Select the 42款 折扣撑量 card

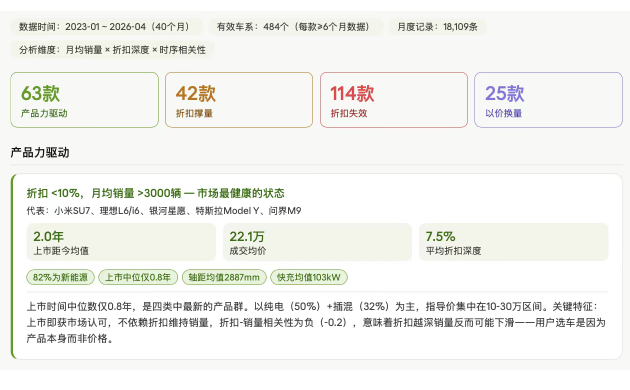point(239,100)
